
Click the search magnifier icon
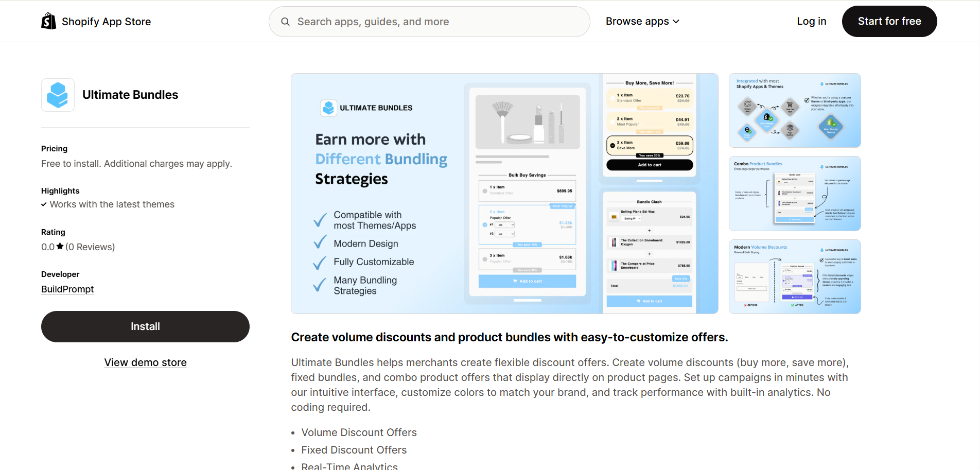(285, 22)
